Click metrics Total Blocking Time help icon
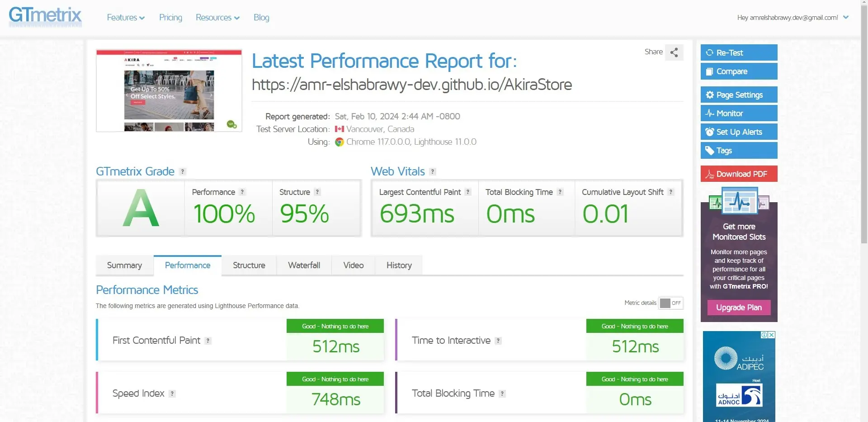 tap(502, 394)
